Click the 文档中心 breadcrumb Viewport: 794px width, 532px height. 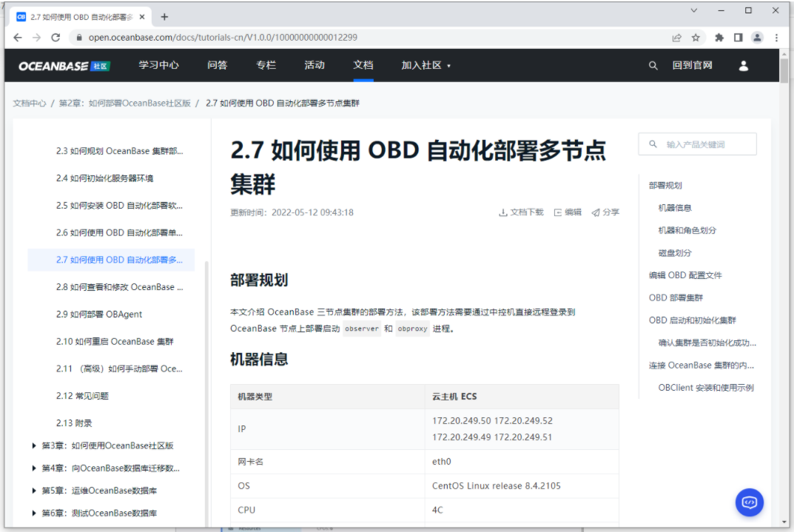pos(30,104)
